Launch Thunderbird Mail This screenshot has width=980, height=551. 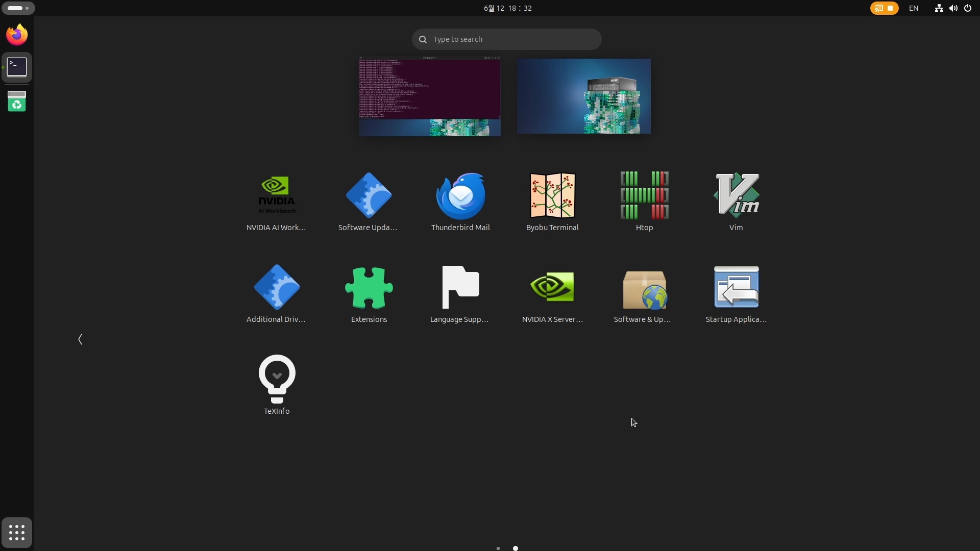(x=460, y=202)
